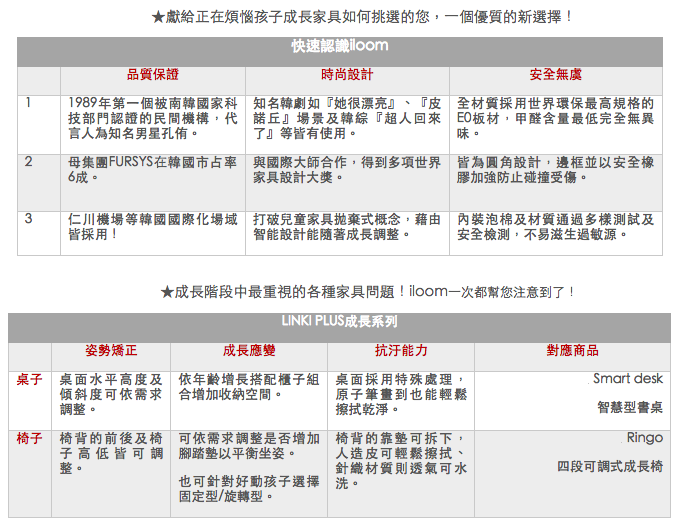Select the 抗汙能力 column heading
This screenshot has width=681, height=527.
pos(401,350)
